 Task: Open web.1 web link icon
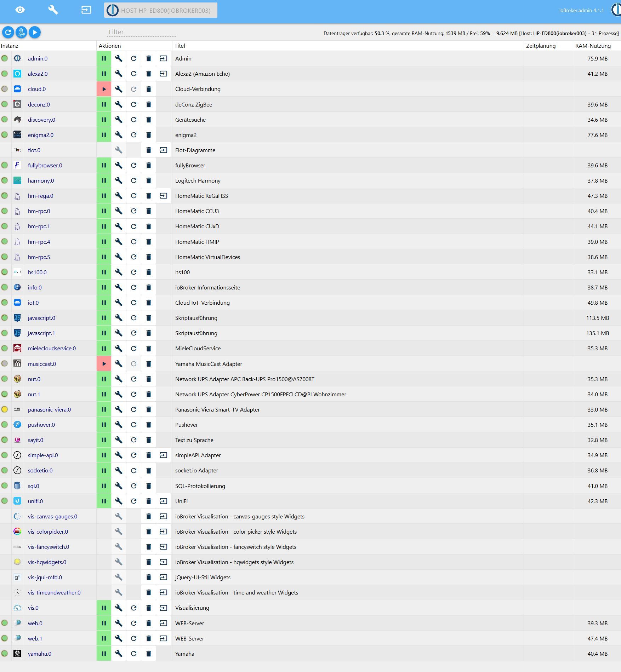[x=163, y=638]
